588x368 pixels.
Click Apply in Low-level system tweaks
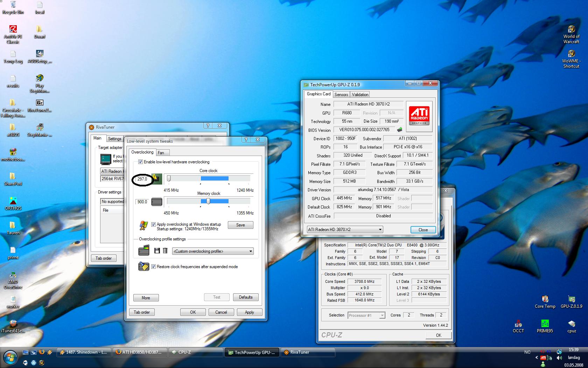pos(249,312)
